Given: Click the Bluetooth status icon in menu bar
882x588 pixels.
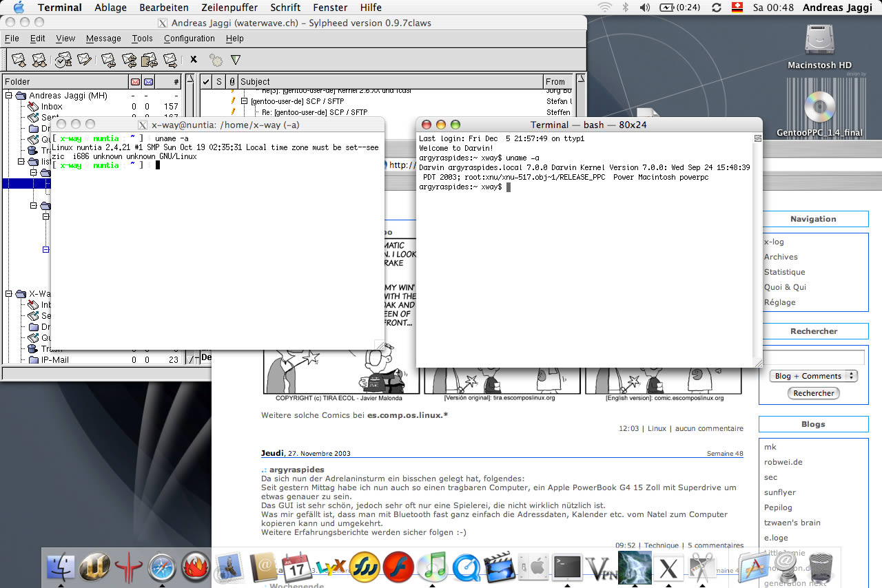Looking at the screenshot, I should [x=626, y=8].
